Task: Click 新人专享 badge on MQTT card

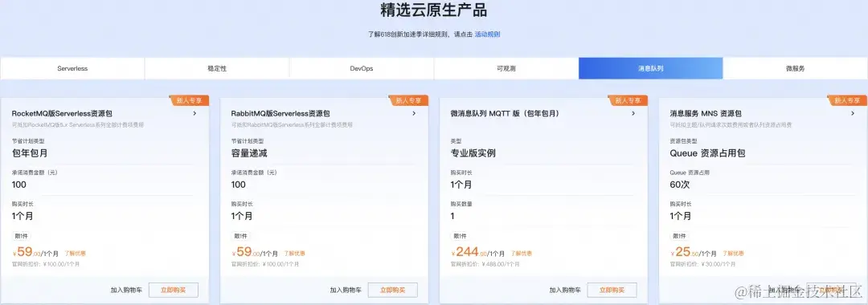Action: [628, 100]
